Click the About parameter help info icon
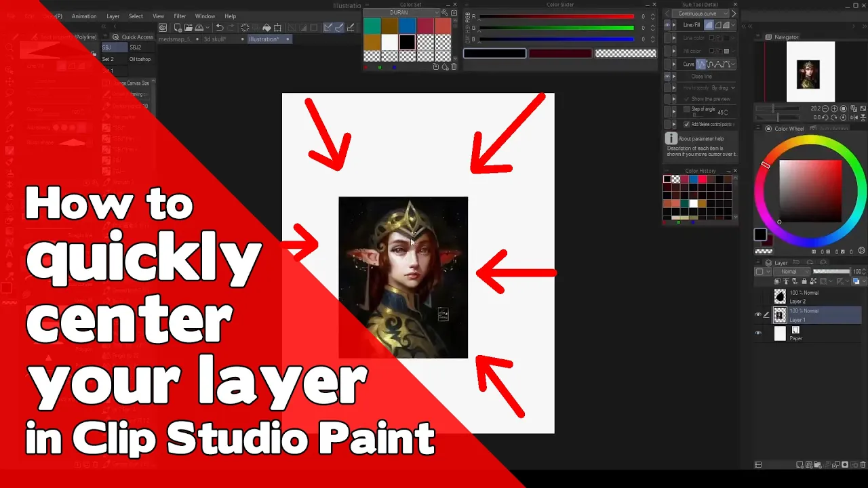 pos(671,138)
